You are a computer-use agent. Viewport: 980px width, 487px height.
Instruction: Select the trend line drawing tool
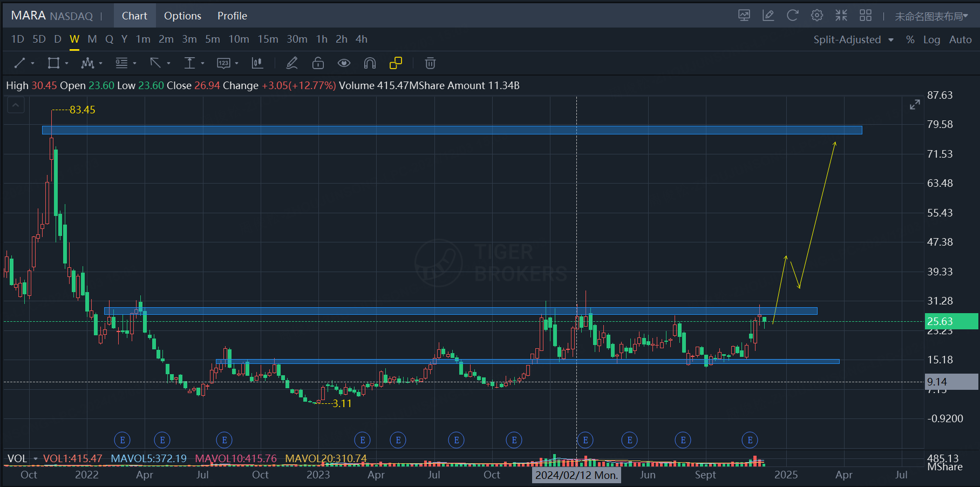(20, 63)
